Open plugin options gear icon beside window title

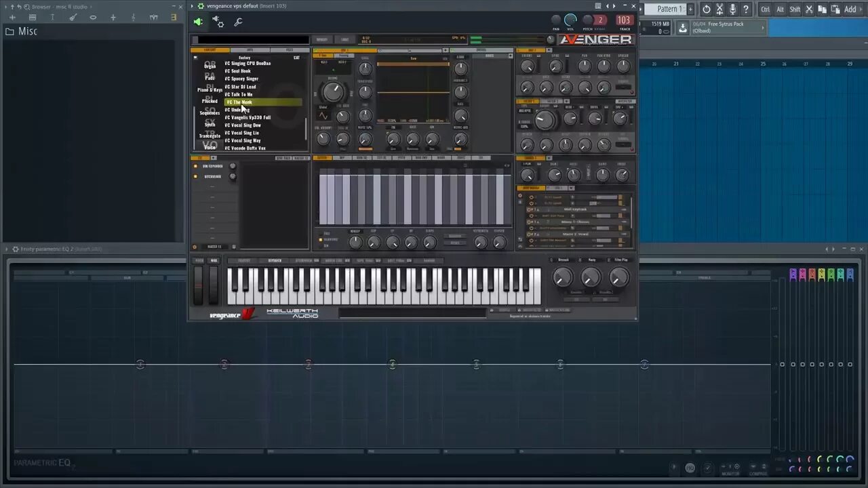[201, 6]
